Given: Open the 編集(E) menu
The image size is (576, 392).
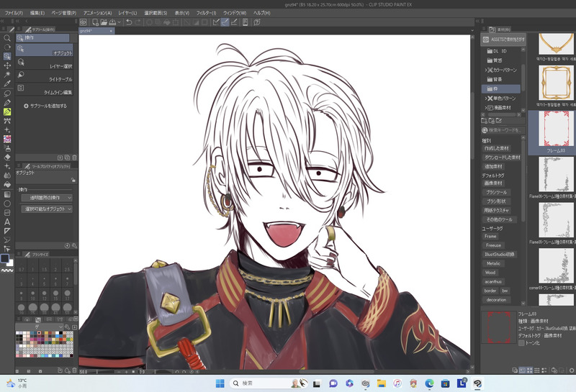Looking at the screenshot, I should pos(37,13).
